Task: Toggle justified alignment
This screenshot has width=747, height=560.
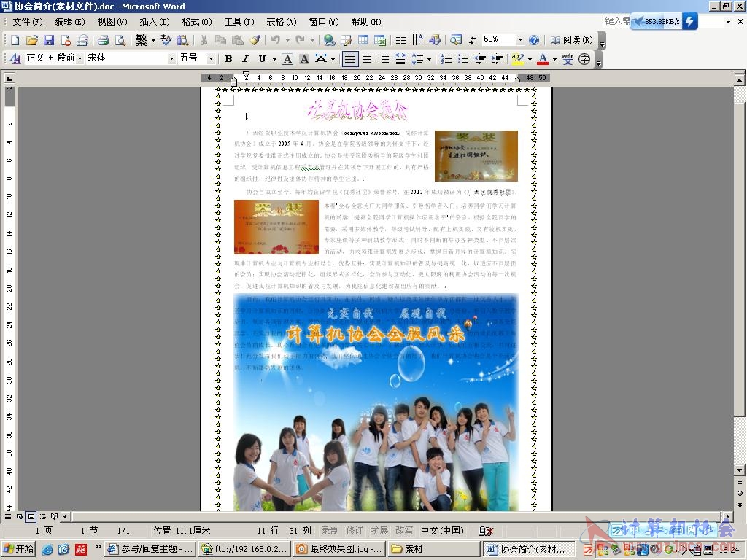Action: 349,58
